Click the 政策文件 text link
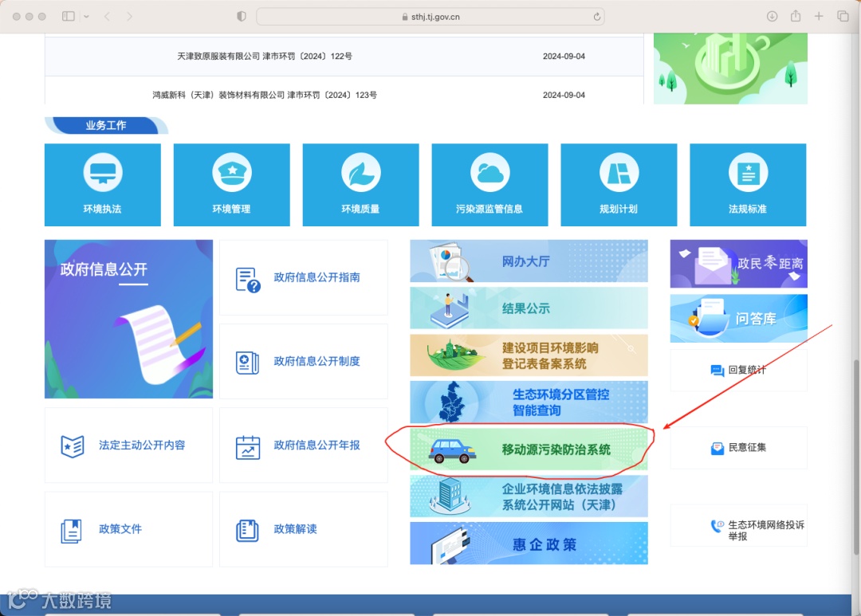The image size is (861, 616). (120, 528)
